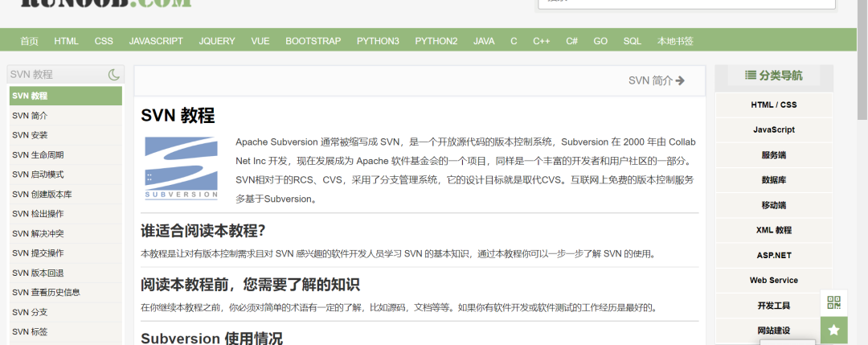Viewport: 868px width, 345px height.
Task: Click heading Subversion 使用情况
Action: click(x=211, y=339)
